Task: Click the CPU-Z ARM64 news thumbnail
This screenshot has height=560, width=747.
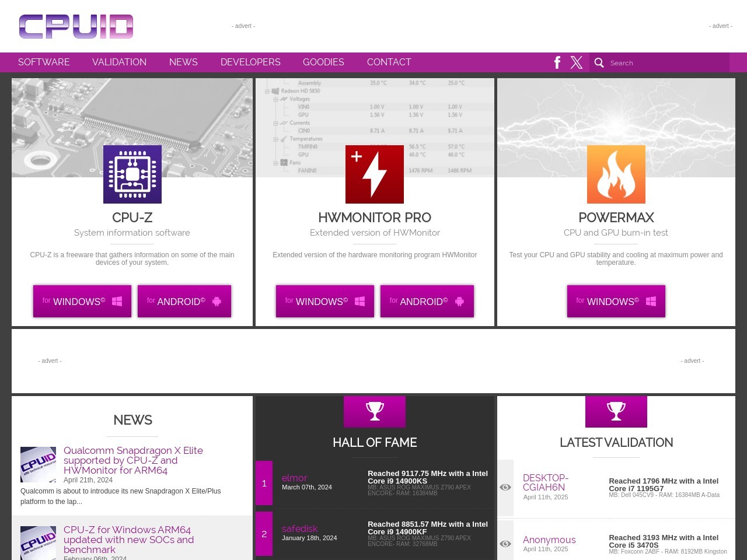Action: 38,543
